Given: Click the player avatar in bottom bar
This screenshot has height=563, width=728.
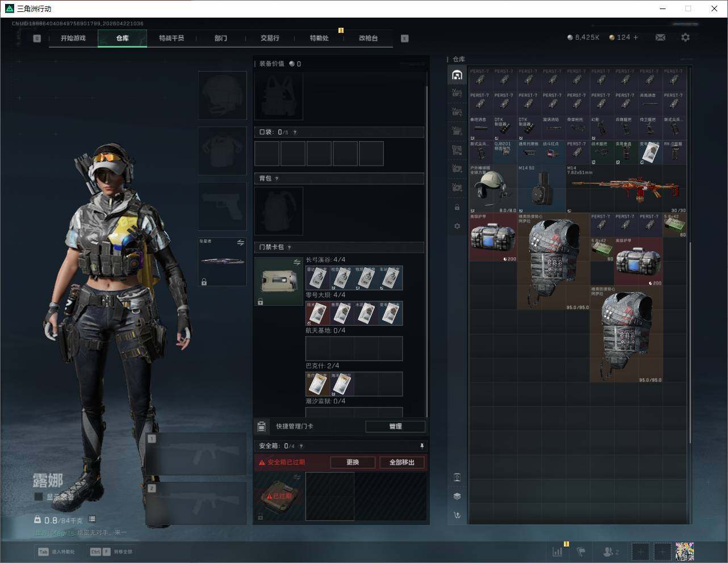Looking at the screenshot, I should click(685, 551).
